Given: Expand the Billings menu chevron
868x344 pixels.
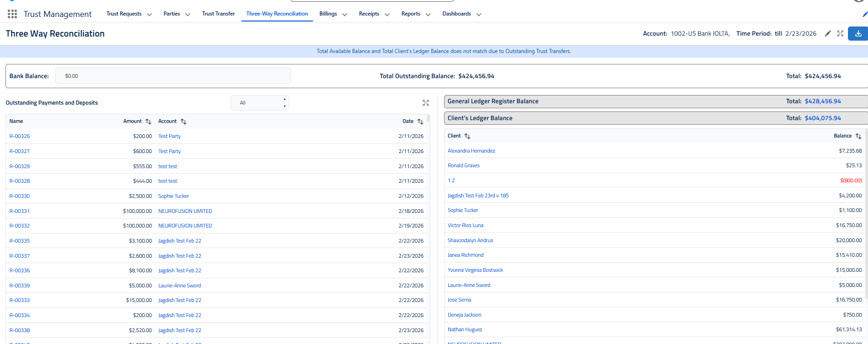Looking at the screenshot, I should click(x=345, y=15).
